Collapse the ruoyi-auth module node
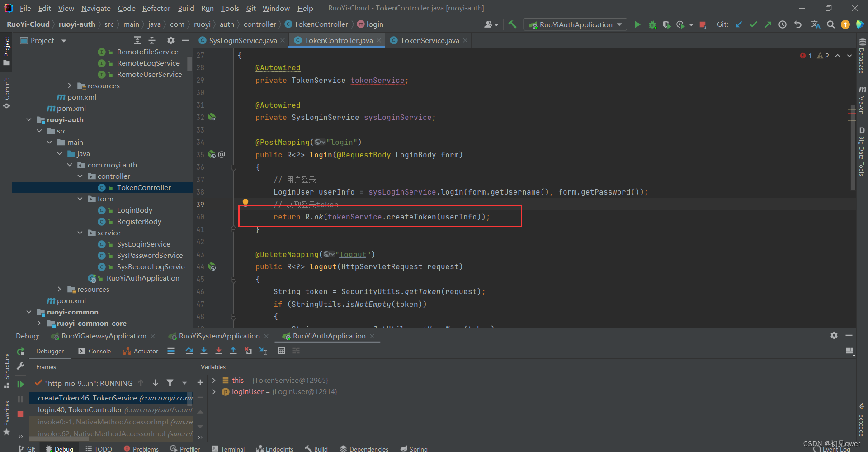This screenshot has height=452, width=868. tap(29, 119)
